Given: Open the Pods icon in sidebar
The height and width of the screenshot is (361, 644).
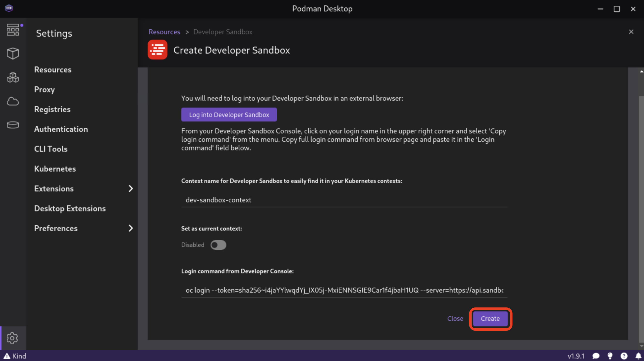Looking at the screenshot, I should pos(13,77).
